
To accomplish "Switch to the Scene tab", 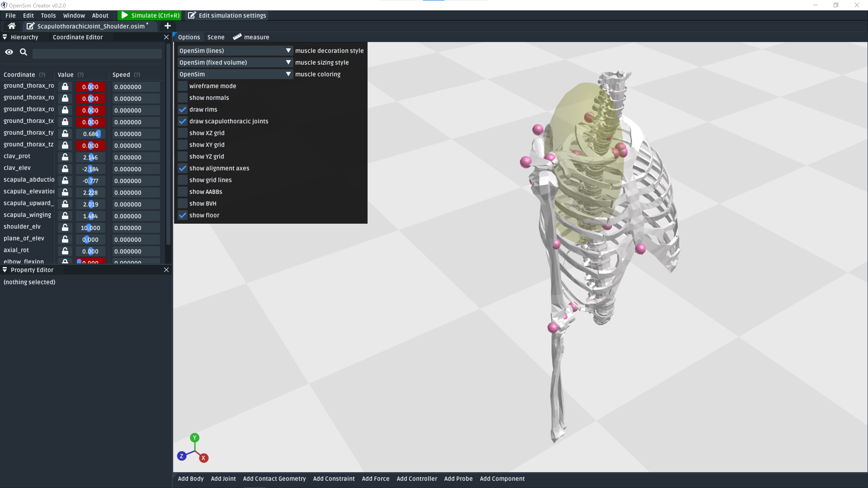I will tap(216, 37).
